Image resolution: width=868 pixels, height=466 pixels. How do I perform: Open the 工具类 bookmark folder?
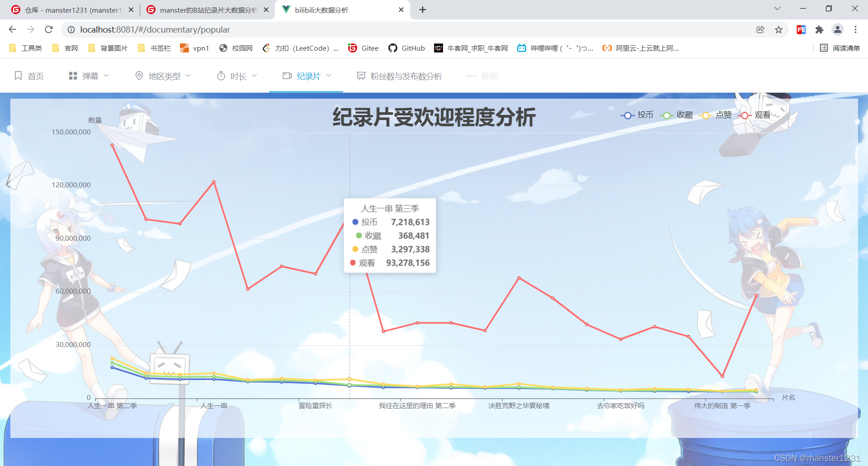(26, 48)
